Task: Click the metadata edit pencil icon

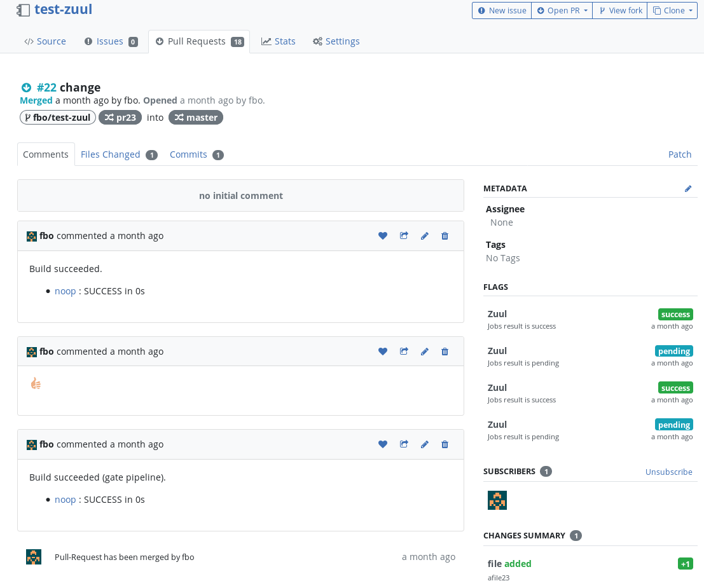Action: point(688,189)
